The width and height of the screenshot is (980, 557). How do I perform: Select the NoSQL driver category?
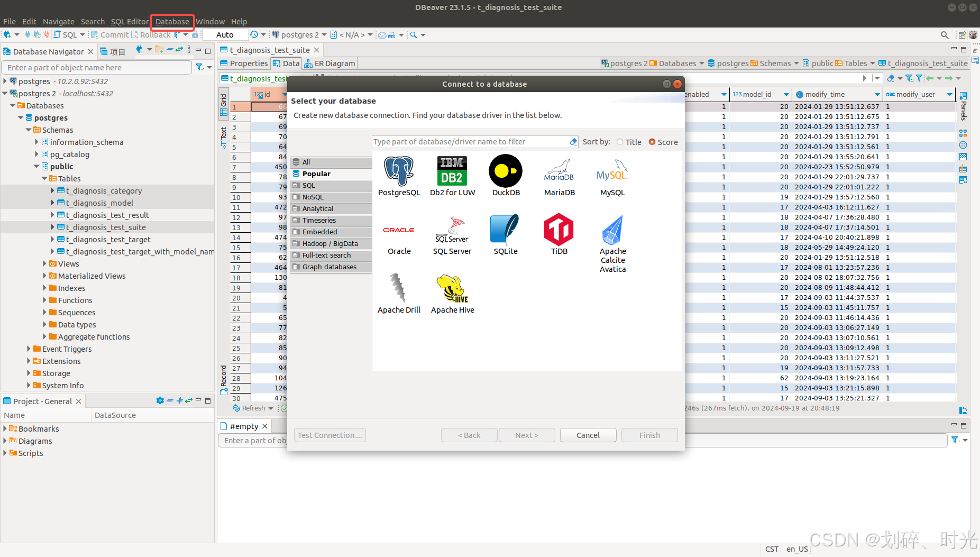(x=331, y=197)
